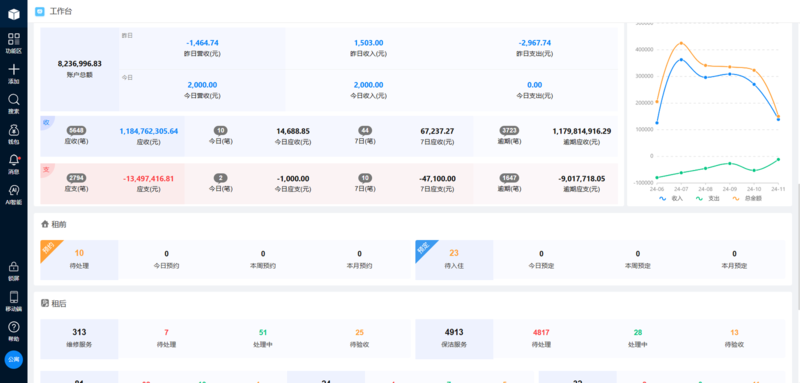Toggle the 支出 series in chart legend
This screenshot has width=800, height=383.
707,198
